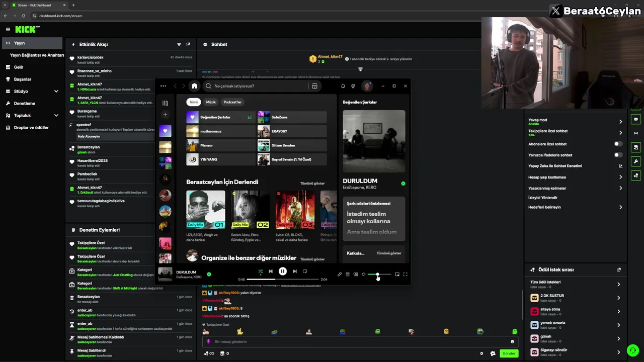
Task: Open emoji picker in chat input
Action: pos(512,342)
